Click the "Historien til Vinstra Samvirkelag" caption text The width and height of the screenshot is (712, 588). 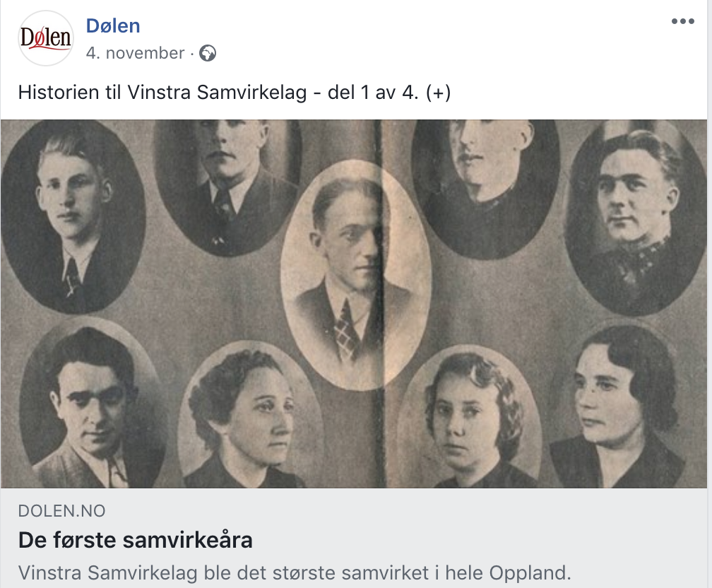(162, 93)
